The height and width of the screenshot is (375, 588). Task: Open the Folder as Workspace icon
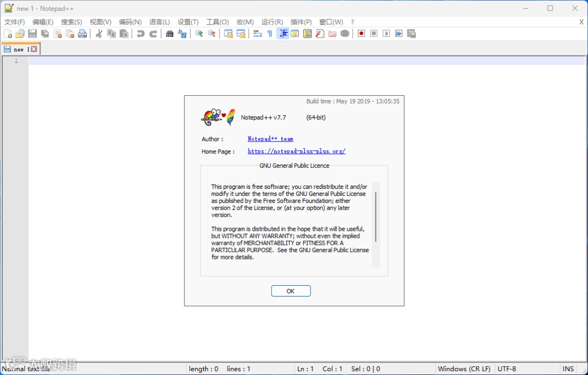[x=332, y=34]
